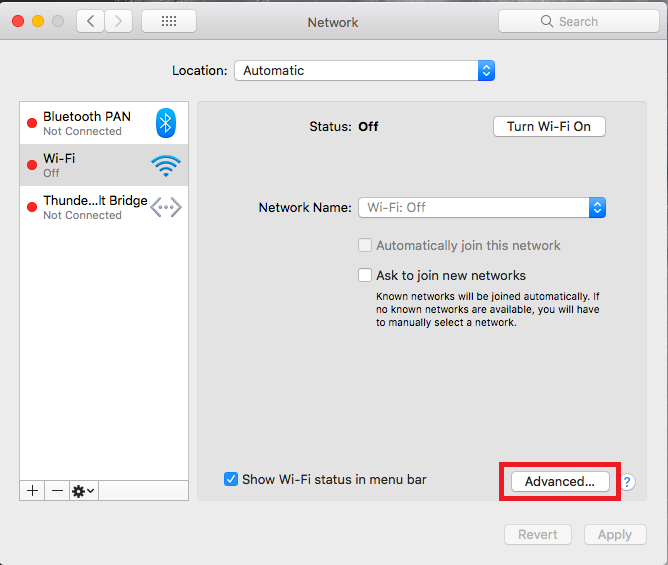Open Advanced settings
This screenshot has width=668, height=565.
pos(560,481)
